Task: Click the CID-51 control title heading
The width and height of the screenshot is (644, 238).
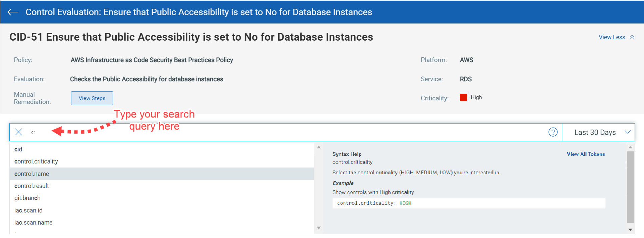Action: 191,37
